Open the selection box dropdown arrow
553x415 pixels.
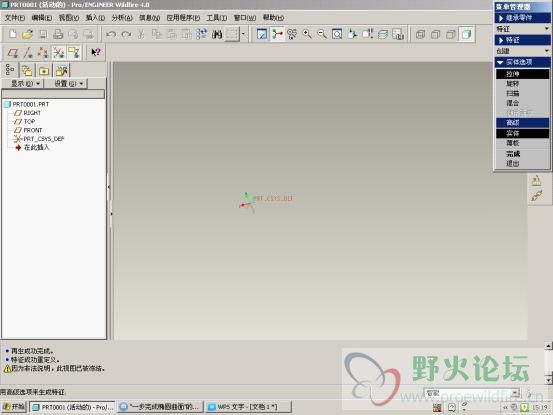pyautogui.click(x=243, y=34)
